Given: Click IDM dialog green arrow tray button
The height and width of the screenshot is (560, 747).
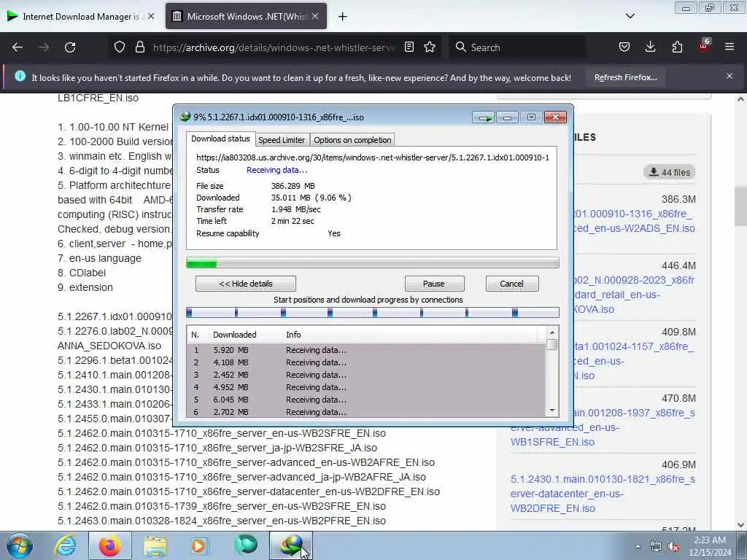Looking at the screenshot, I should click(x=484, y=117).
